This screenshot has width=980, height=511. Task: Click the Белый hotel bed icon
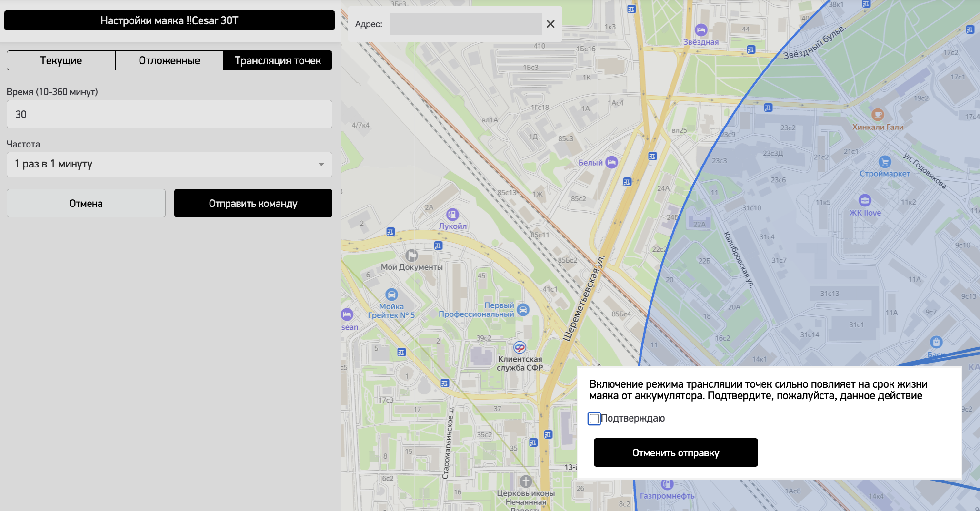pos(611,162)
